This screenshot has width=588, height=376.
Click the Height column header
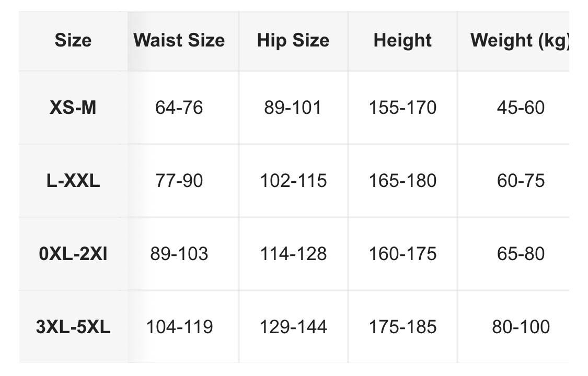pyautogui.click(x=402, y=40)
